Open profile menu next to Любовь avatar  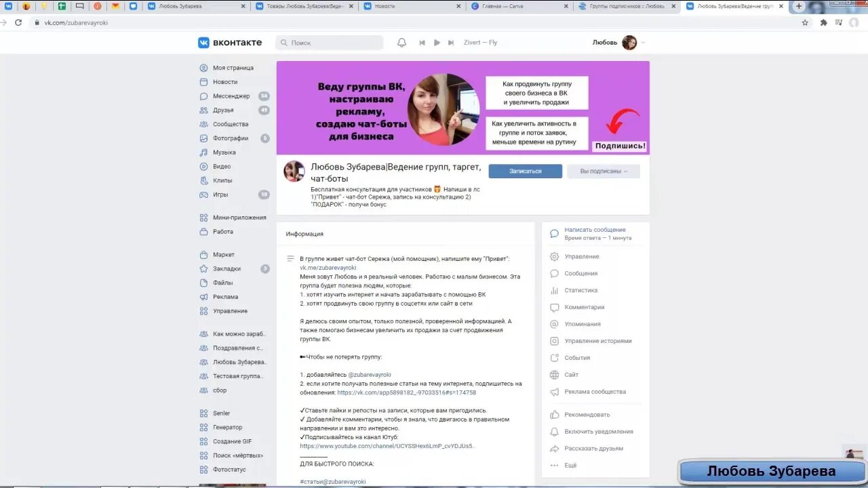(x=644, y=43)
